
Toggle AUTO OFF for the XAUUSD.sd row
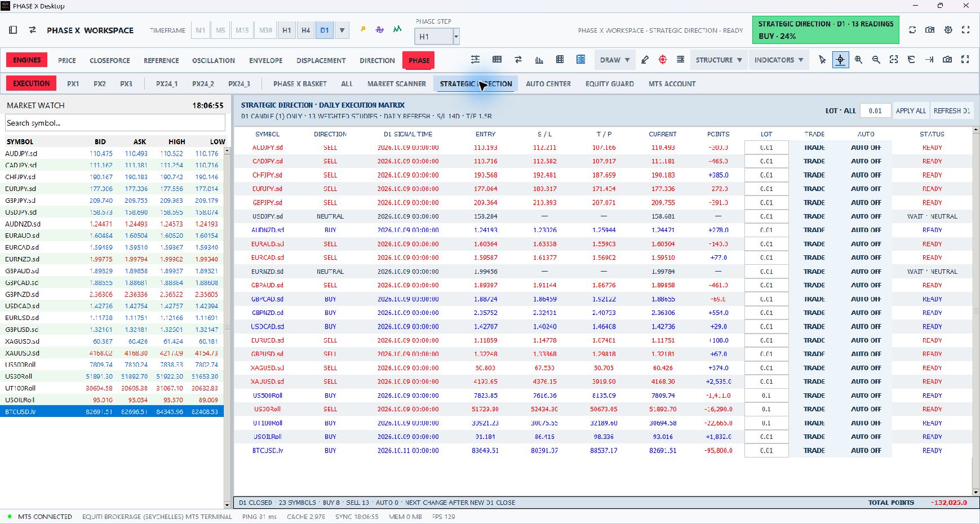click(x=866, y=381)
